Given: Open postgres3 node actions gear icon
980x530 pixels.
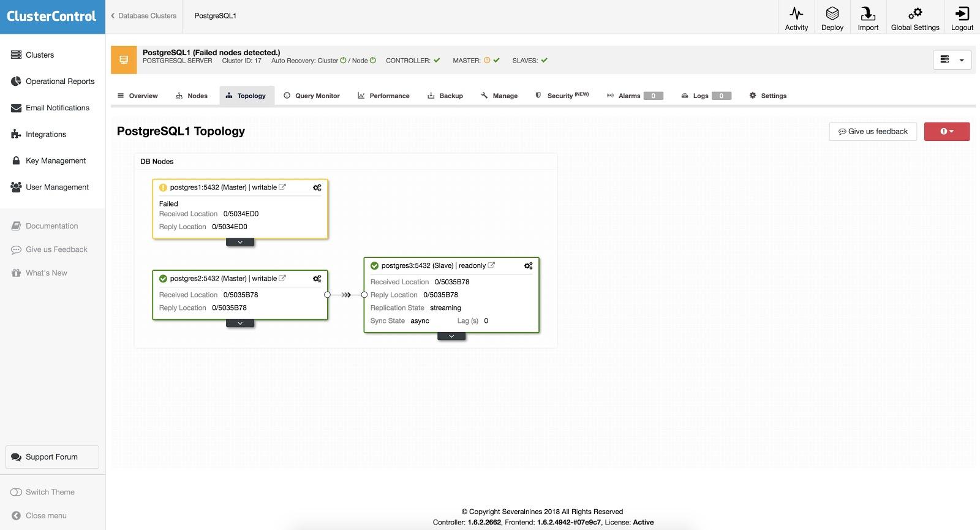Looking at the screenshot, I should point(529,266).
